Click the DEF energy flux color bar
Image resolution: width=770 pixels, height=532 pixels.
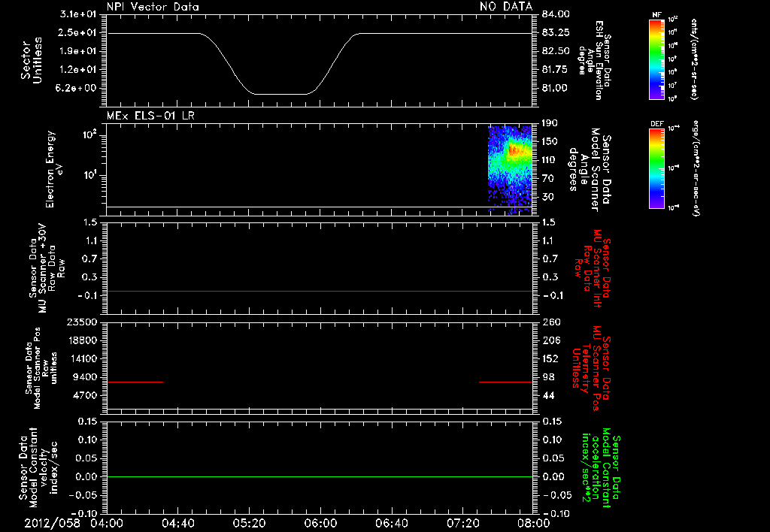[x=656, y=168]
